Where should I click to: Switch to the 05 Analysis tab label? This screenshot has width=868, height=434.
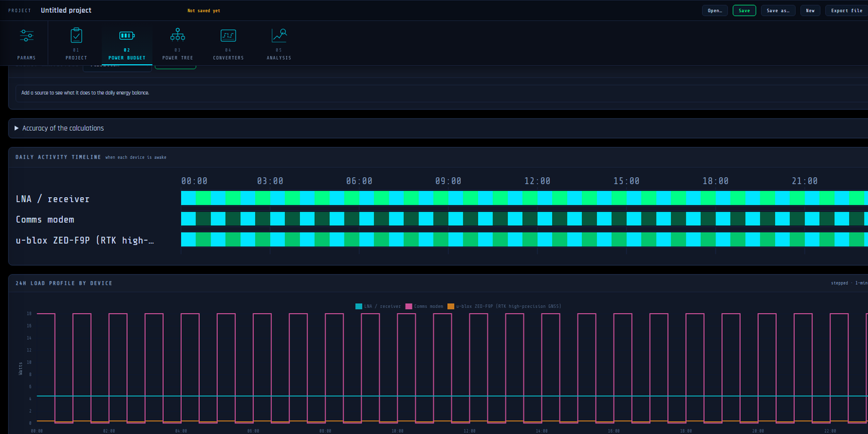279,58
